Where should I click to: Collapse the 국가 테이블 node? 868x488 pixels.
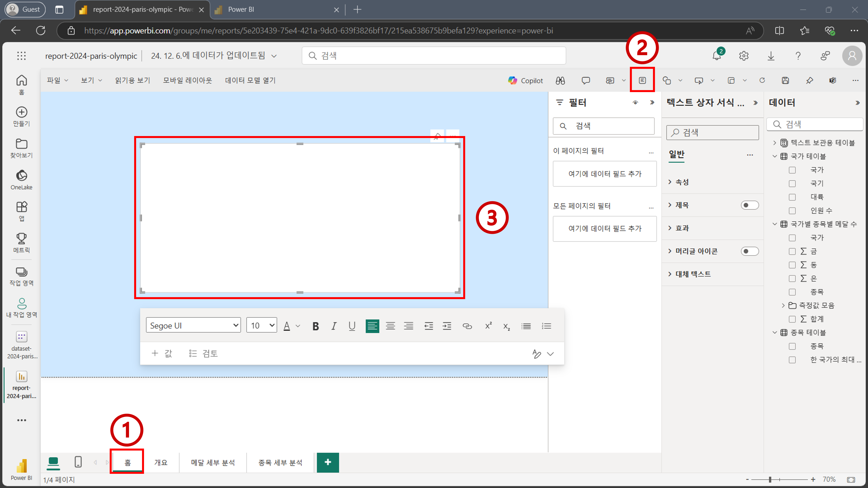pos(774,156)
